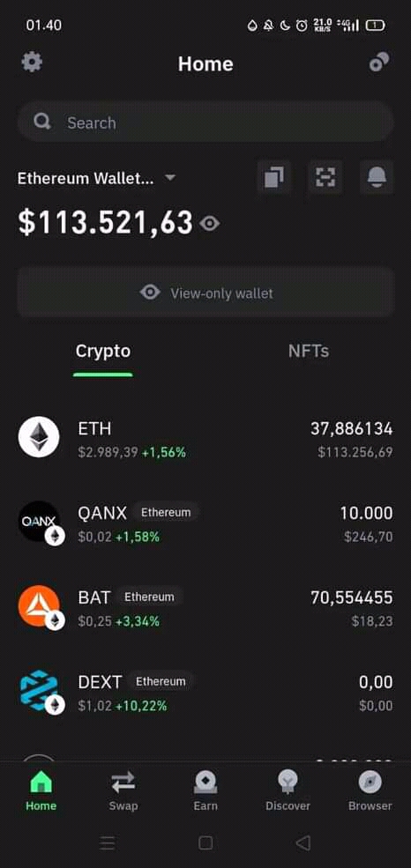This screenshot has width=411, height=868.
Task: Open the Earn section icon
Action: (x=205, y=783)
